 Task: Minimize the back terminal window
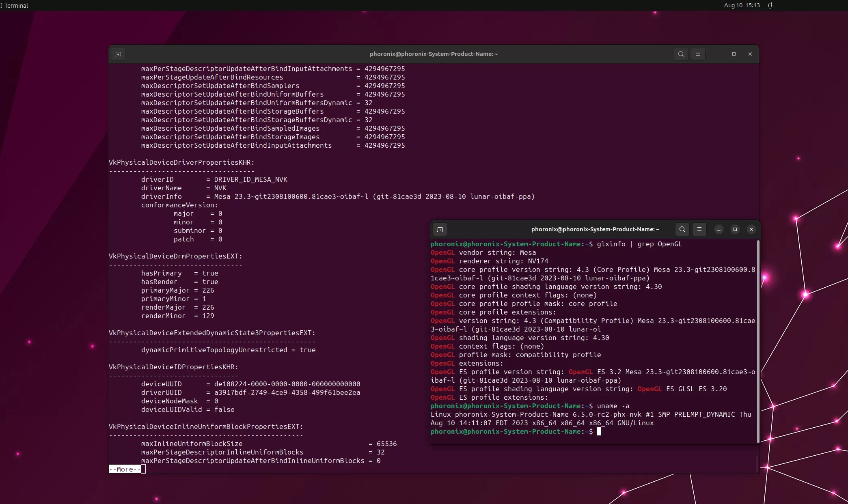pyautogui.click(x=718, y=54)
